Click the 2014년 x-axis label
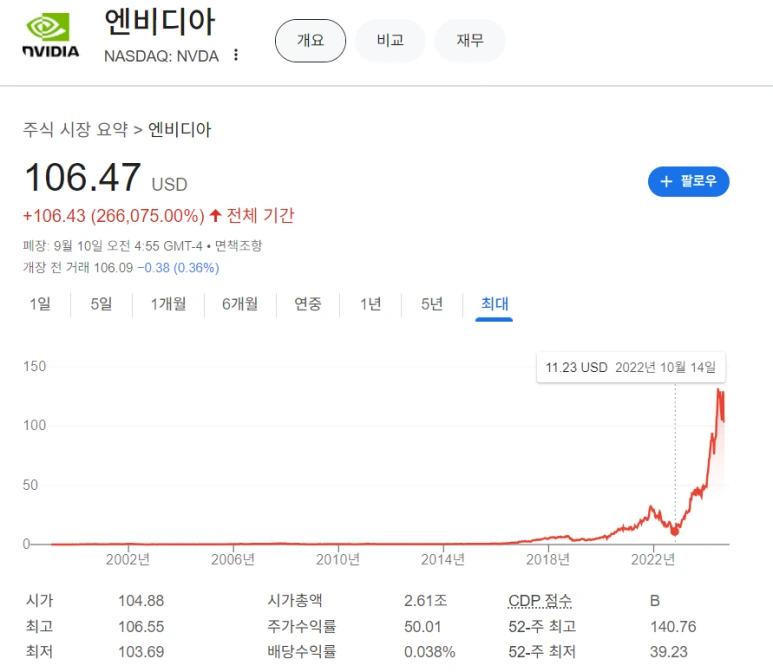The height and width of the screenshot is (672, 773). (443, 560)
